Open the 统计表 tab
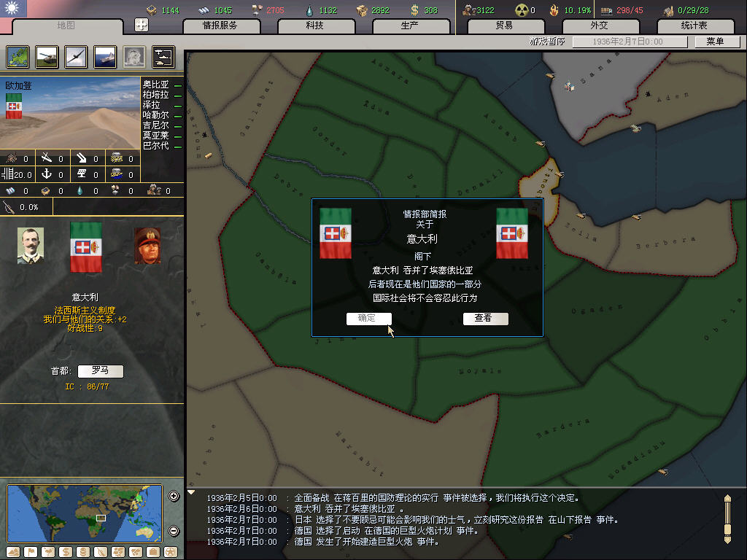The image size is (747, 560). coord(695,26)
